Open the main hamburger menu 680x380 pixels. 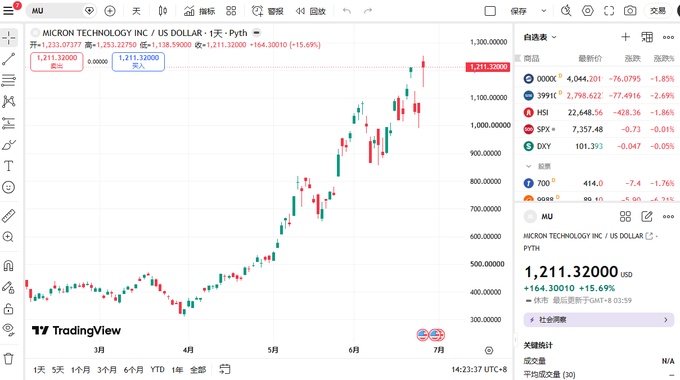[8, 11]
